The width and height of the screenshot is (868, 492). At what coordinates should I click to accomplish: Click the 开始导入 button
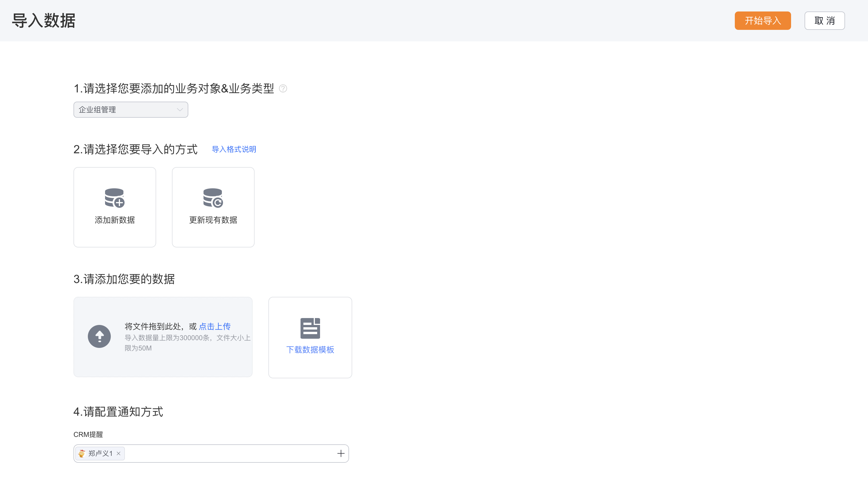click(x=763, y=21)
